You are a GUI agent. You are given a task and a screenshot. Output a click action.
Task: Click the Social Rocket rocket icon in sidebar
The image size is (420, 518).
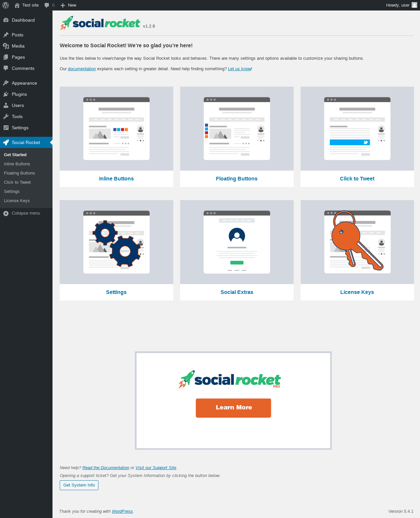[x=6, y=142]
